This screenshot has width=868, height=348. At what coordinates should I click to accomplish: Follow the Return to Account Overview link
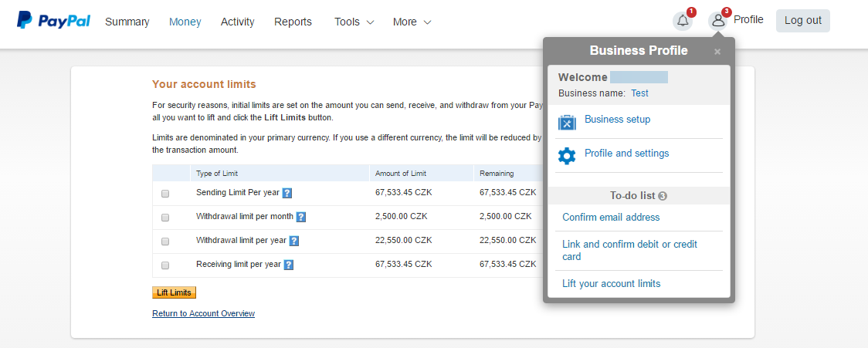pyautogui.click(x=204, y=313)
